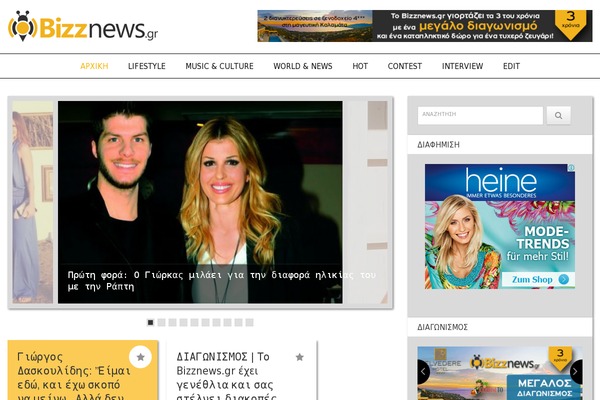600x400 pixels.
Task: Select the eighth slider pagination dot
Action: click(x=228, y=323)
